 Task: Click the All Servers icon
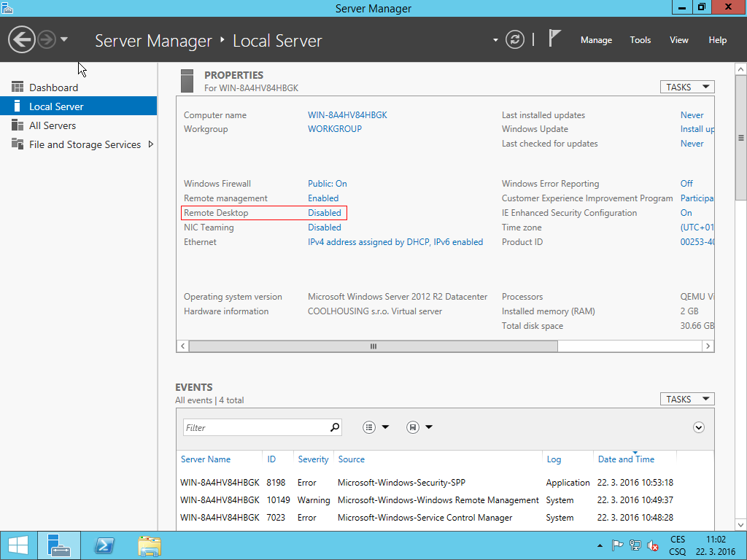pyautogui.click(x=18, y=125)
